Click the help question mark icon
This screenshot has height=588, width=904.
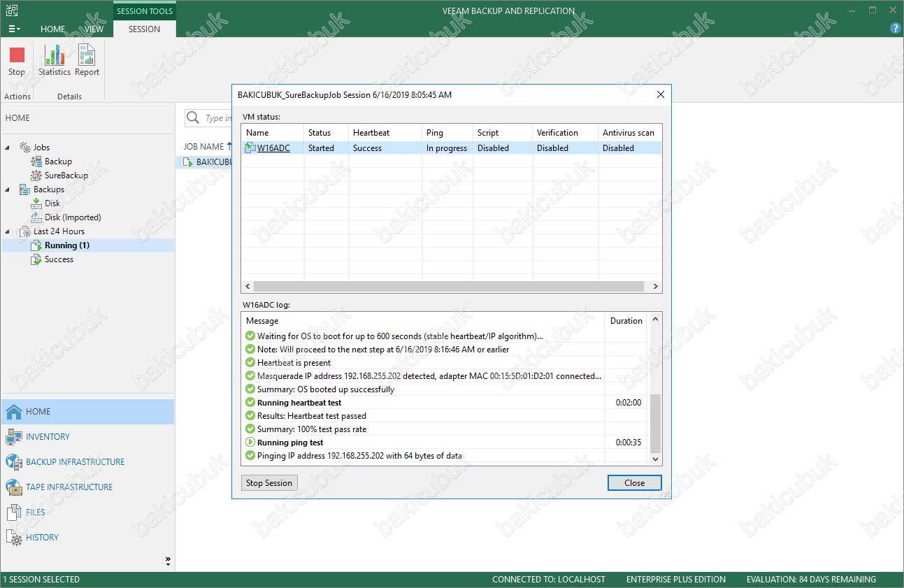coord(895,29)
